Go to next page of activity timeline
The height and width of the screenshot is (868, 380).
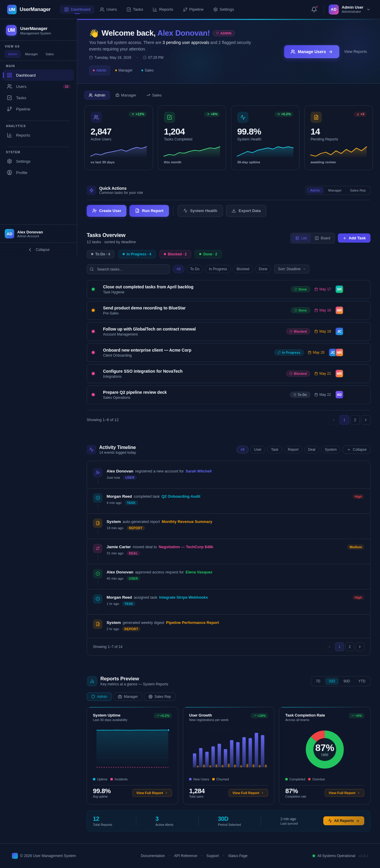pyautogui.click(x=360, y=646)
